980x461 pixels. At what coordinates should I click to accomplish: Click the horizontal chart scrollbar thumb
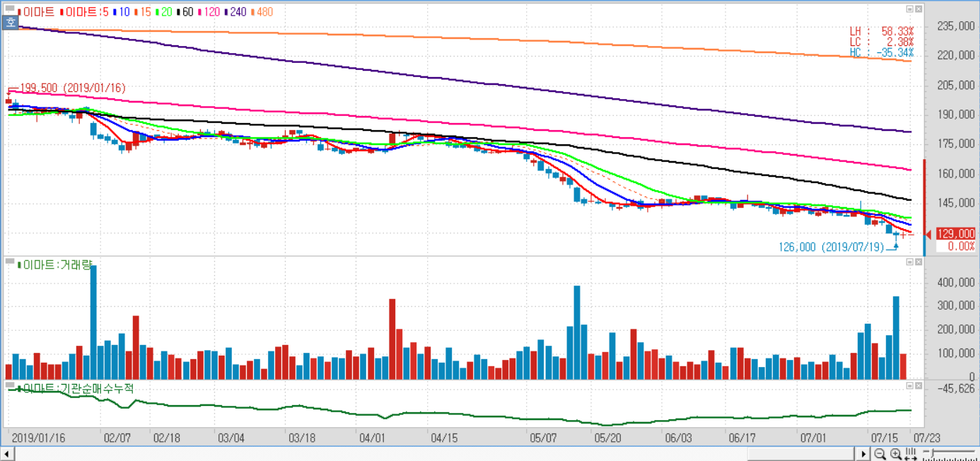800,454
